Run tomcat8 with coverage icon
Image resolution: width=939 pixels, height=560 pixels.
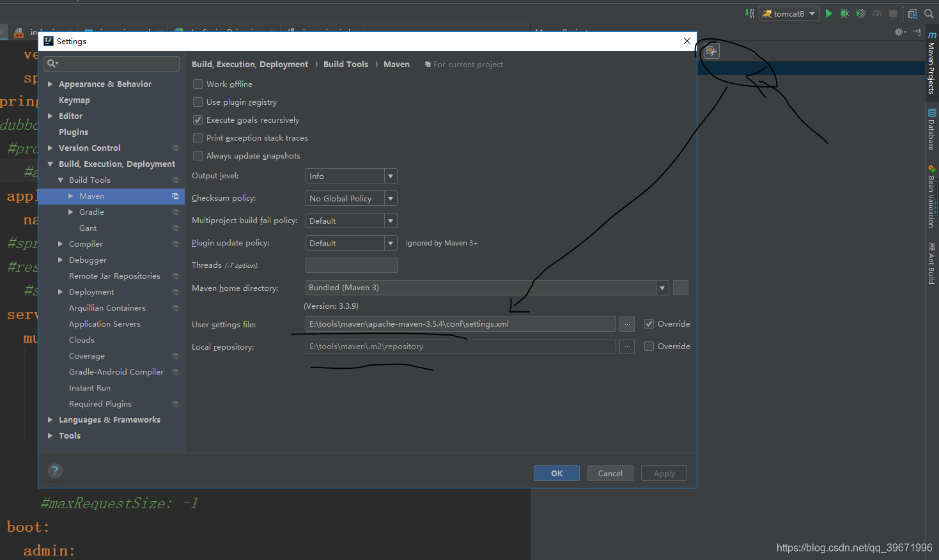[x=861, y=13]
